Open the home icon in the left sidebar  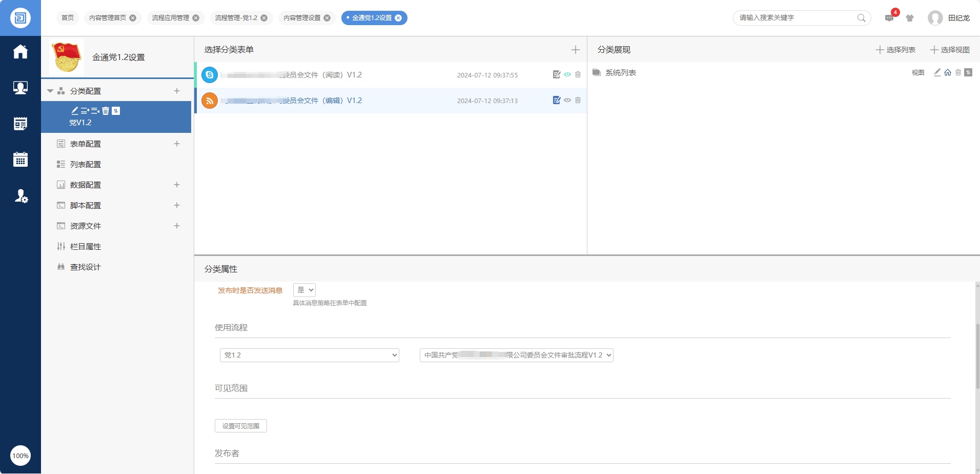[21, 52]
